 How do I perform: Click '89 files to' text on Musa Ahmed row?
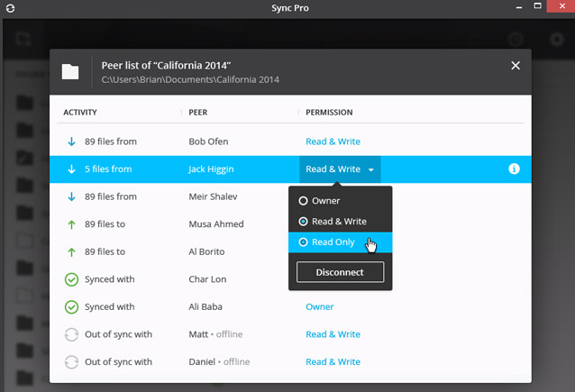click(105, 224)
